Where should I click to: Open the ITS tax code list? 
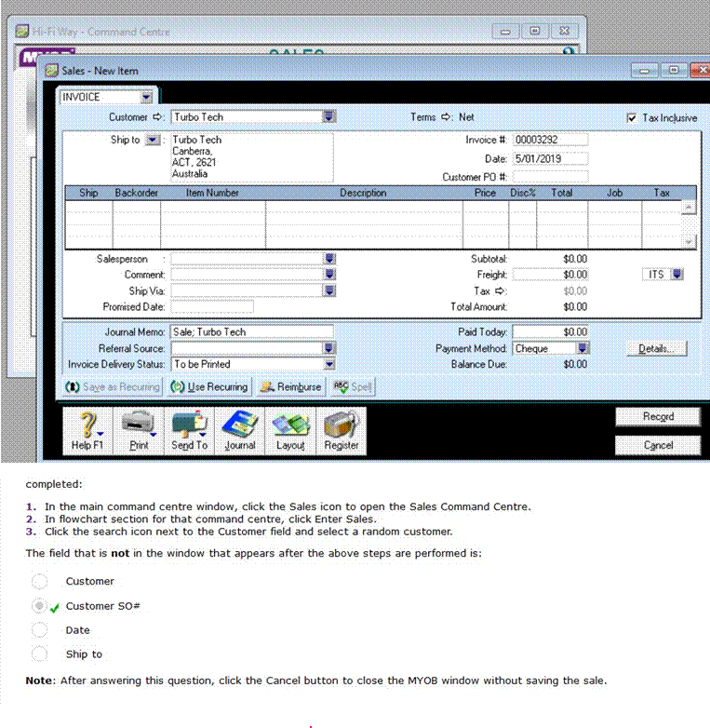pos(677,275)
